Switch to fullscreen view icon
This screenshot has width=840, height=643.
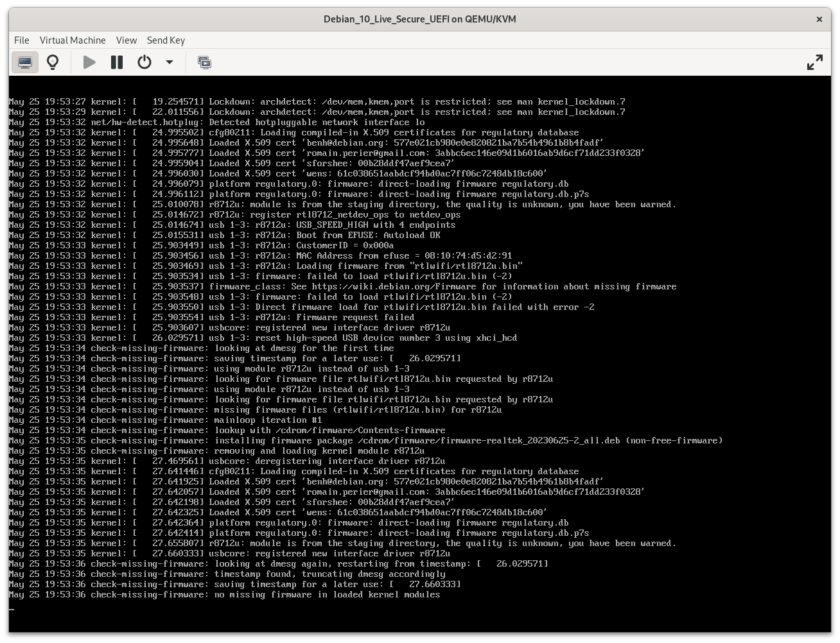pyautogui.click(x=814, y=62)
